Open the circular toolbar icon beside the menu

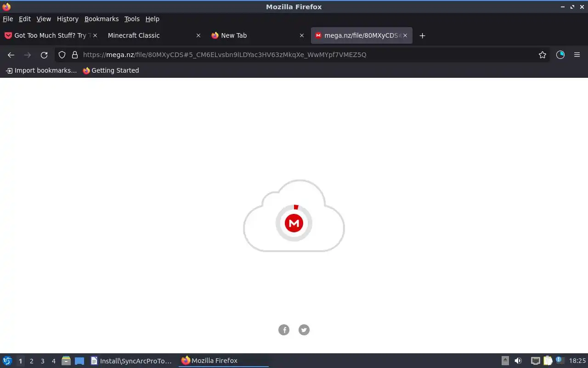(x=560, y=55)
